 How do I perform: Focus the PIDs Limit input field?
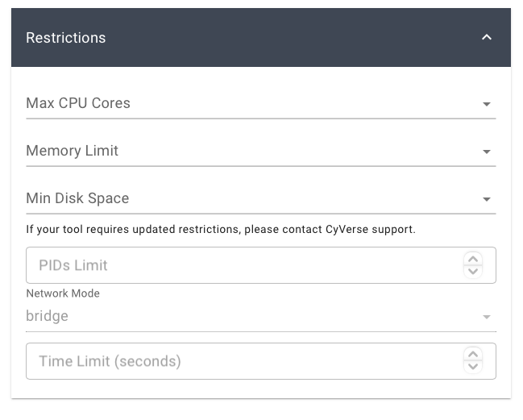click(x=242, y=265)
